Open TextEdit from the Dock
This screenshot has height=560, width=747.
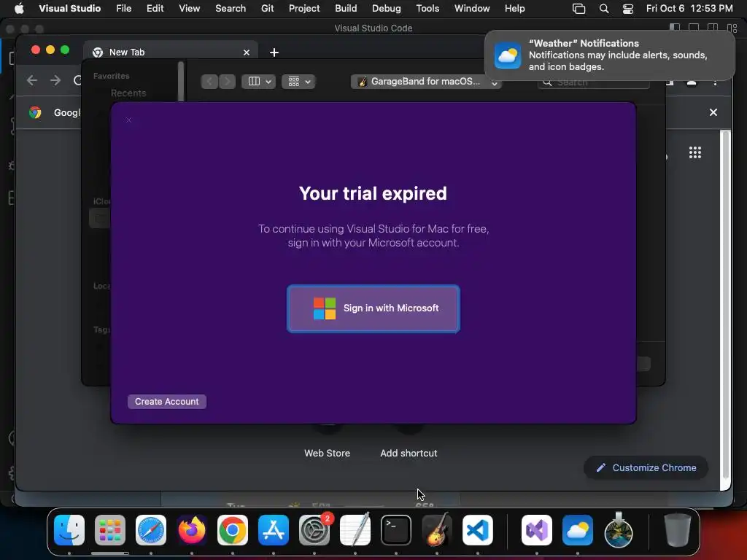(x=355, y=530)
